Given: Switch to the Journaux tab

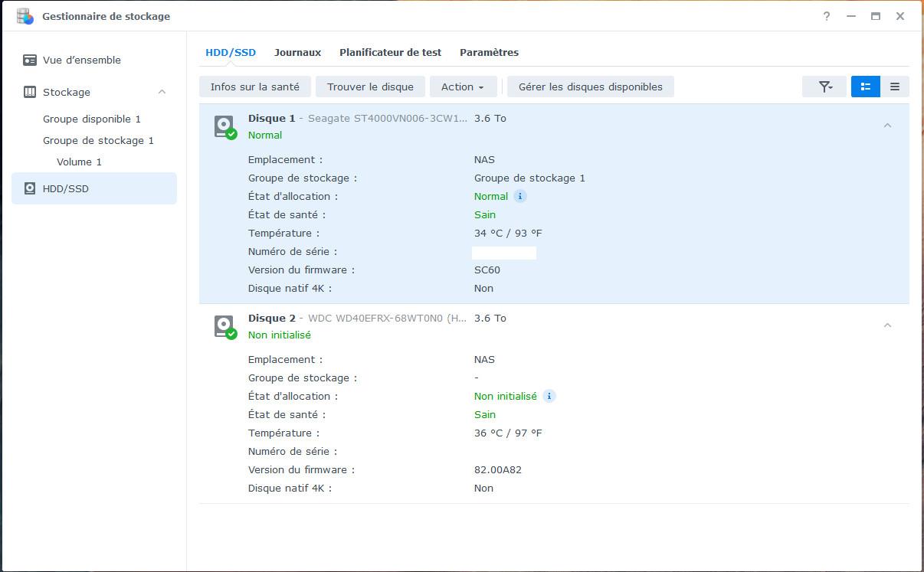Looking at the screenshot, I should 297,52.
